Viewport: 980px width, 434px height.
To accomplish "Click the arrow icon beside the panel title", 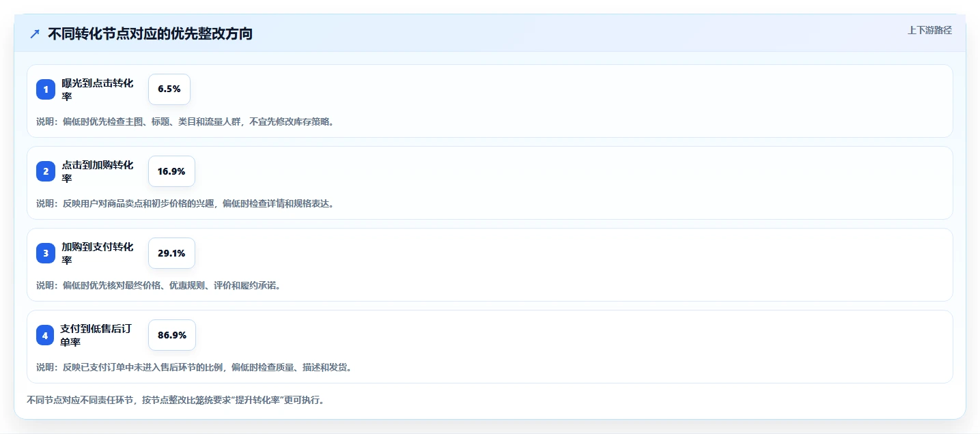I will [35, 33].
